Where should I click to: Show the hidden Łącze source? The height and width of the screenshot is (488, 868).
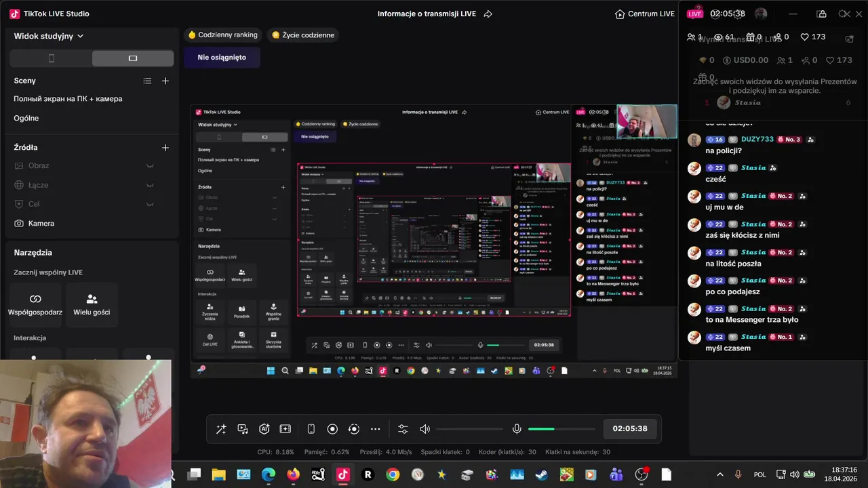tap(150, 185)
